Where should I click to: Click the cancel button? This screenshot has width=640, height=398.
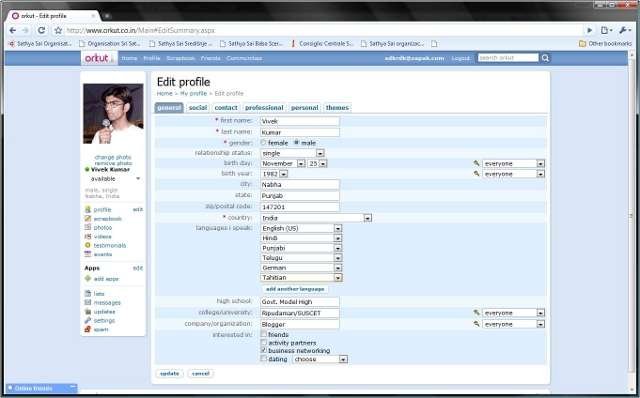(x=200, y=373)
